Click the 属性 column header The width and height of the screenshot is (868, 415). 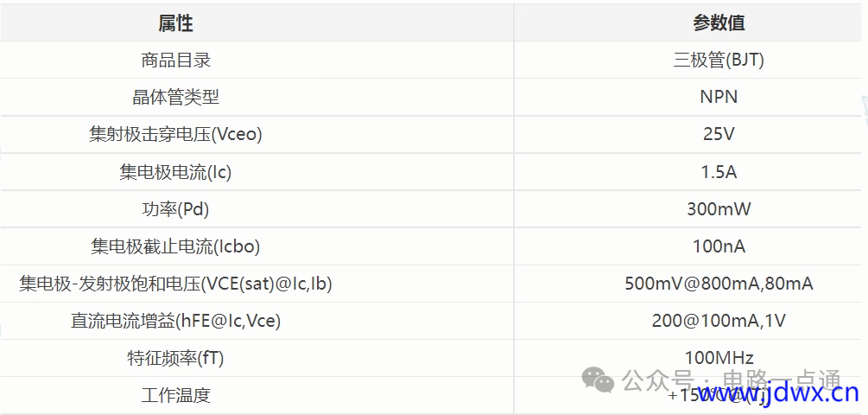click(175, 23)
